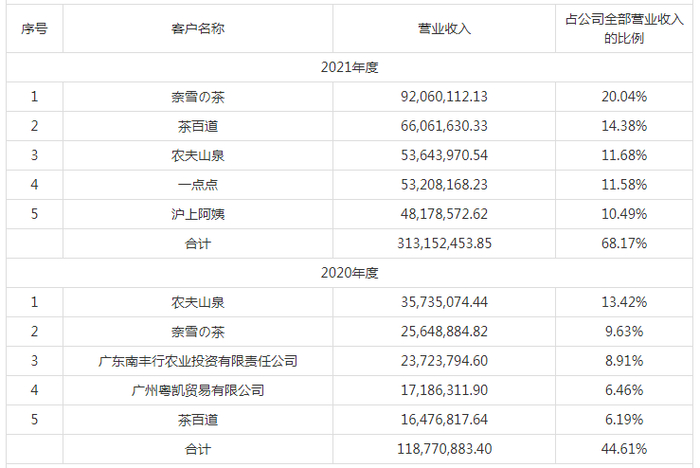Screen dimensions: 700x468
Task: Select revenue value 53,643,970.54
Action: pos(444,155)
